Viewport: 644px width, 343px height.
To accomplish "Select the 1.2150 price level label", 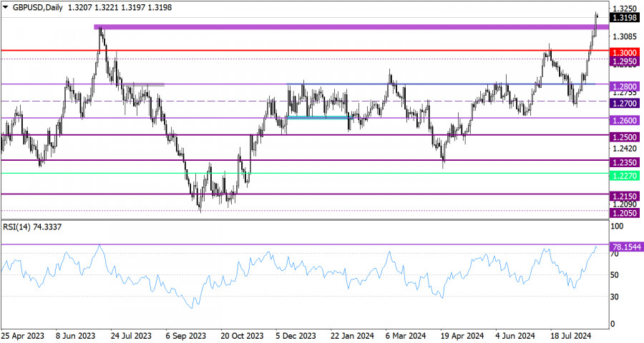I will coord(625,197).
